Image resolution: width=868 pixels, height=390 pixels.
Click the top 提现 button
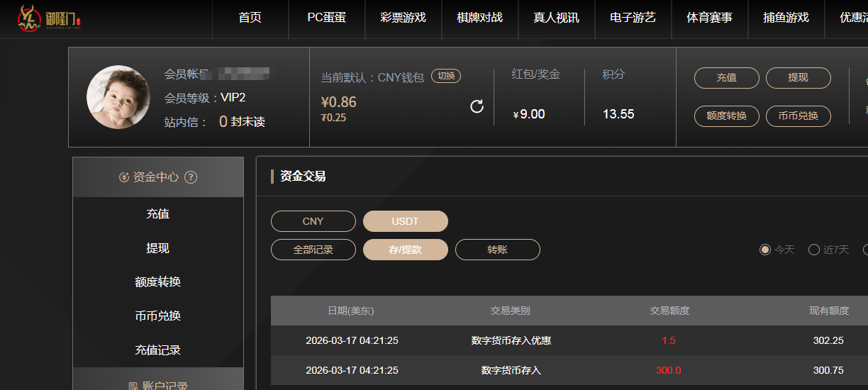click(798, 78)
